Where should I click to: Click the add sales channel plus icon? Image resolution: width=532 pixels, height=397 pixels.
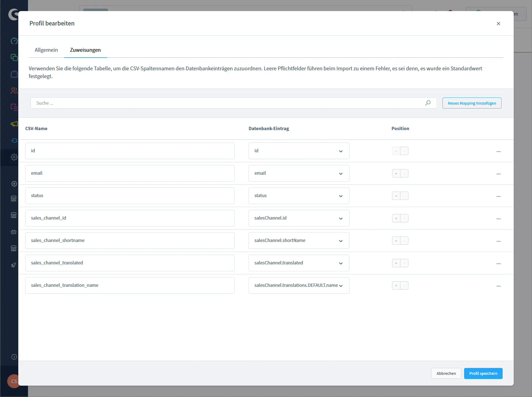(14, 184)
